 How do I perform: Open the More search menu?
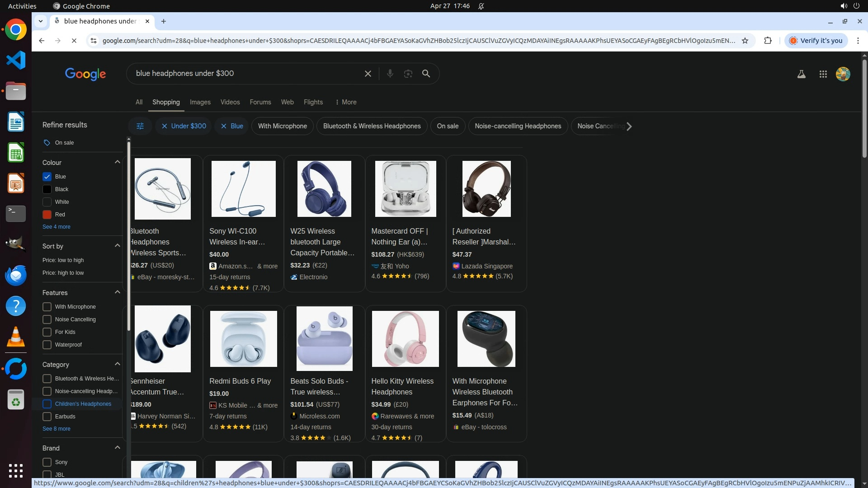point(346,102)
